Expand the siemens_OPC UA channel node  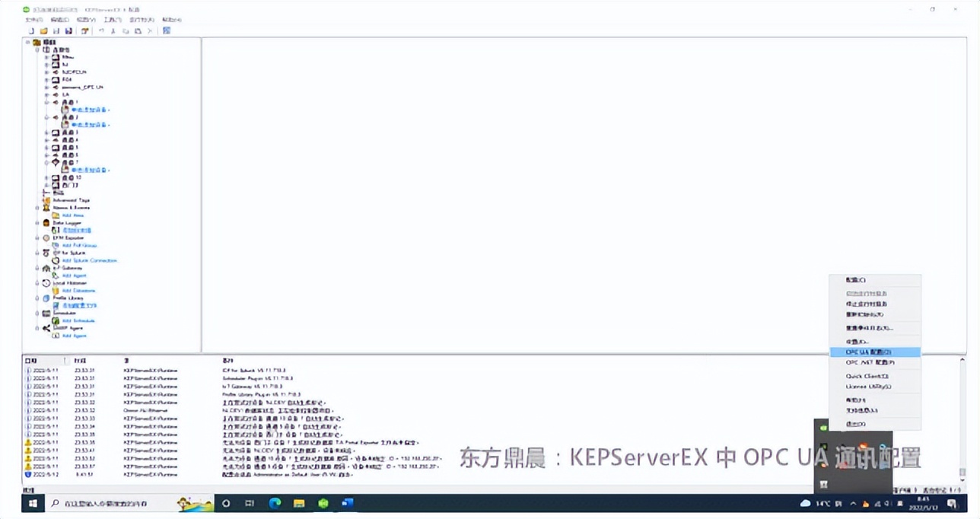coord(46,87)
